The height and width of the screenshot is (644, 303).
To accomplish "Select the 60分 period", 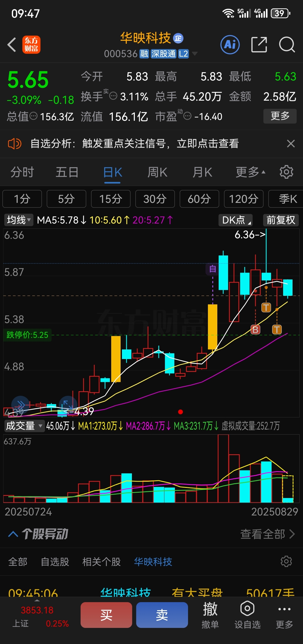I will [199, 199].
